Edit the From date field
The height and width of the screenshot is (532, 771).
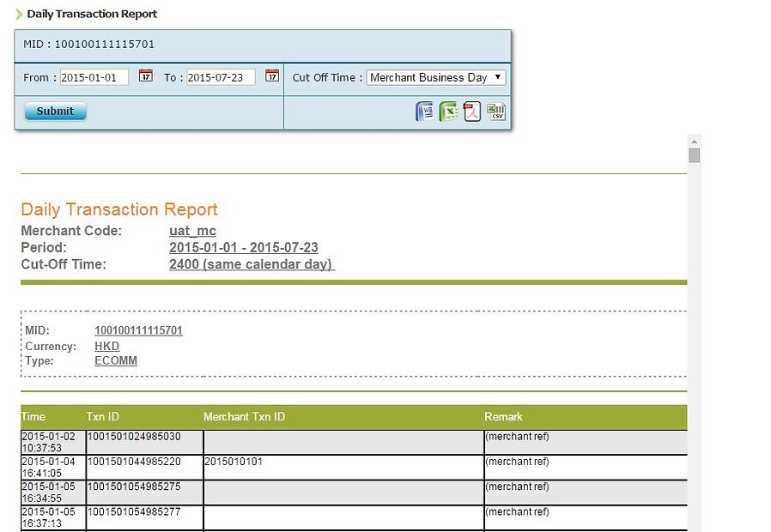click(94, 77)
